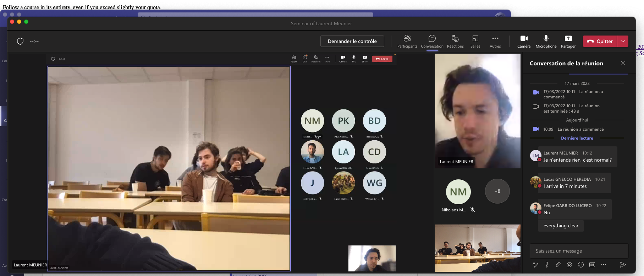Select the classroom video thumbnail in Teams
This screenshot has height=276, width=644.
[478, 248]
